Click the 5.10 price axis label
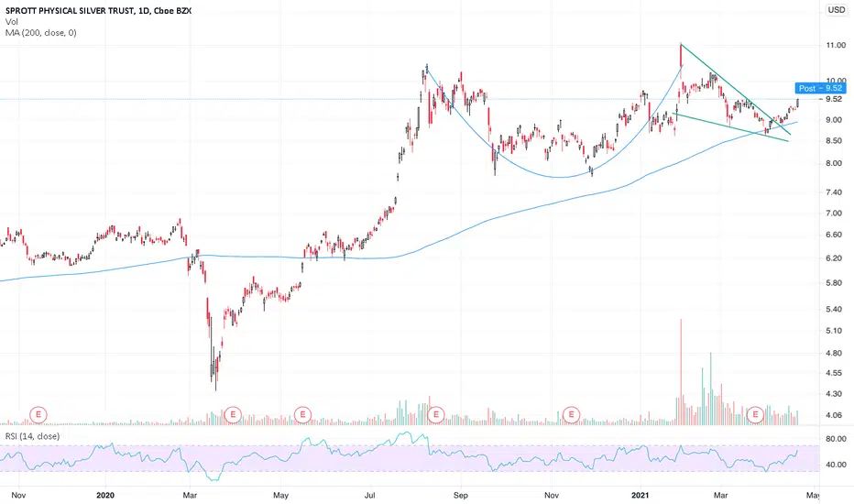 pos(836,331)
